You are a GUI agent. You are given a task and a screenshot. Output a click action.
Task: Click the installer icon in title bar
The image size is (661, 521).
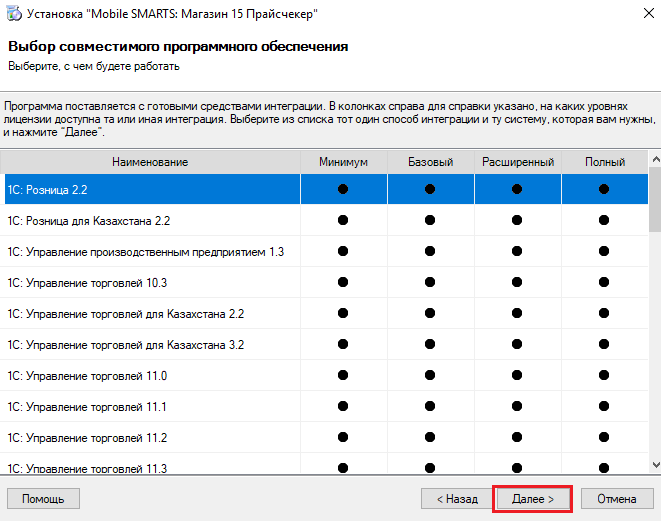click(14, 13)
